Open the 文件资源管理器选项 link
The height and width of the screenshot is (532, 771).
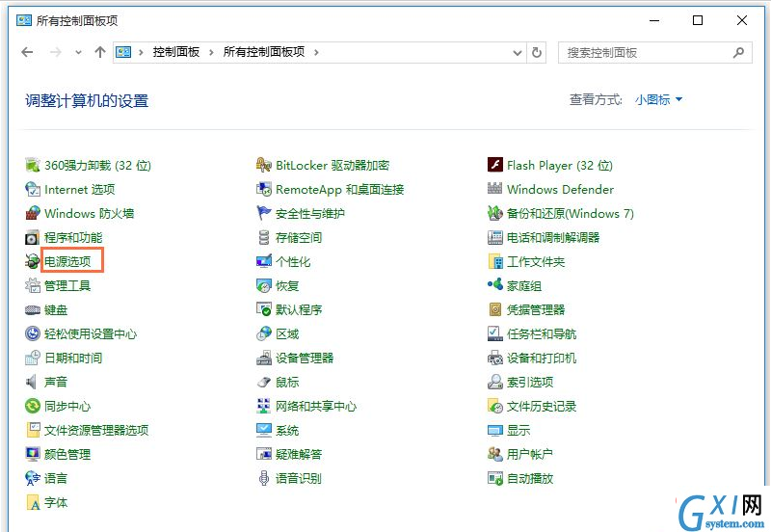pos(96,430)
